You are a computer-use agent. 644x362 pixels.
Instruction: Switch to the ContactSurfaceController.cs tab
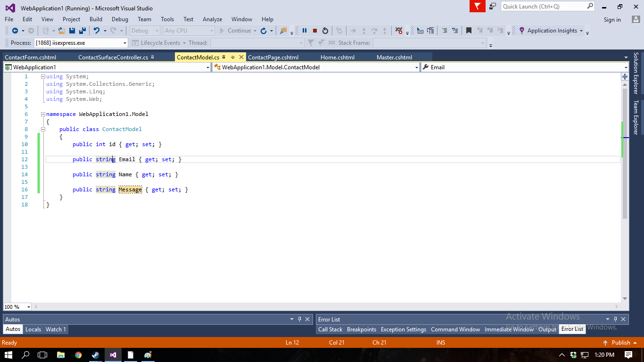pos(113,58)
